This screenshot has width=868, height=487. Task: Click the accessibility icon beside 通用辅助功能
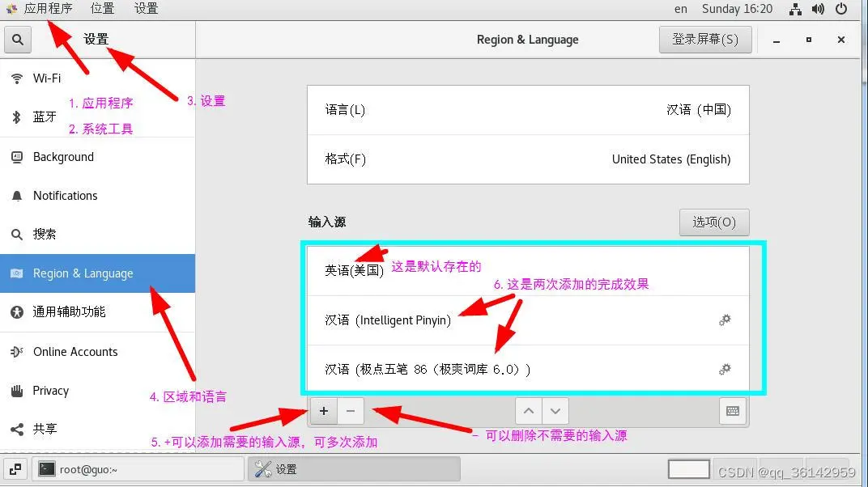(x=17, y=312)
